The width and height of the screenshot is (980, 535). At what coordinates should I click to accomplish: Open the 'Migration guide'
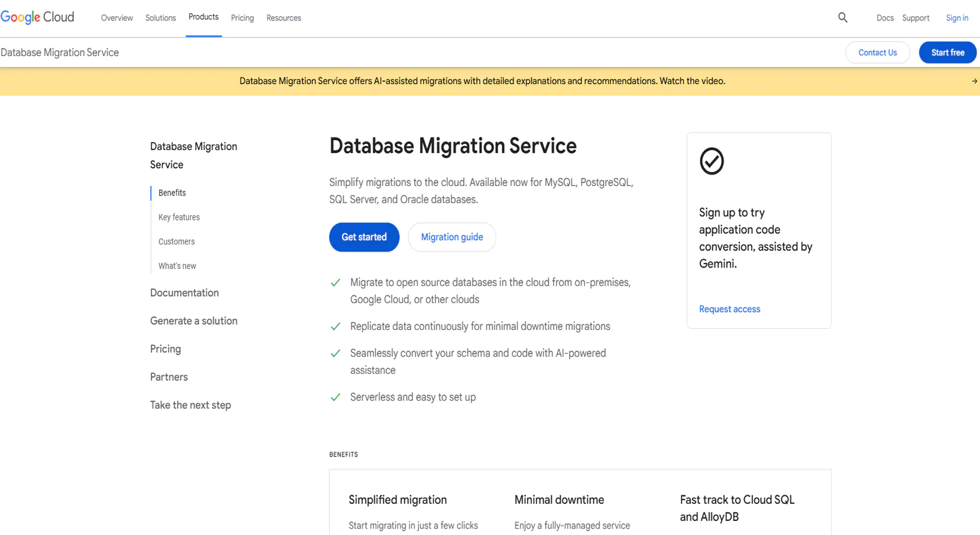[x=452, y=237]
